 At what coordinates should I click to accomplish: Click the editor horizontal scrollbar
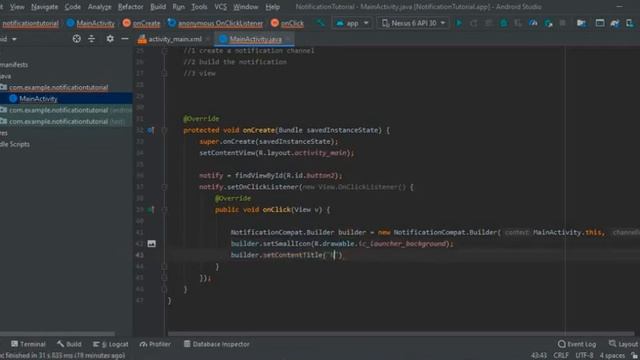tap(400, 333)
